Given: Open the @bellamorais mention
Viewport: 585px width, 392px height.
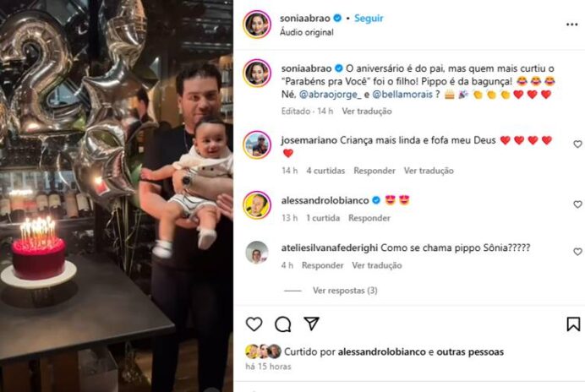Looking at the screenshot, I should point(402,95).
